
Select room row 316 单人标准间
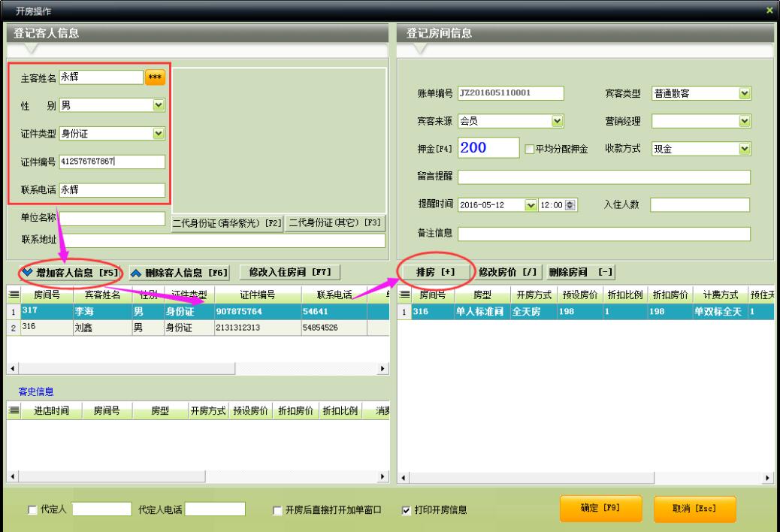tap(585, 312)
